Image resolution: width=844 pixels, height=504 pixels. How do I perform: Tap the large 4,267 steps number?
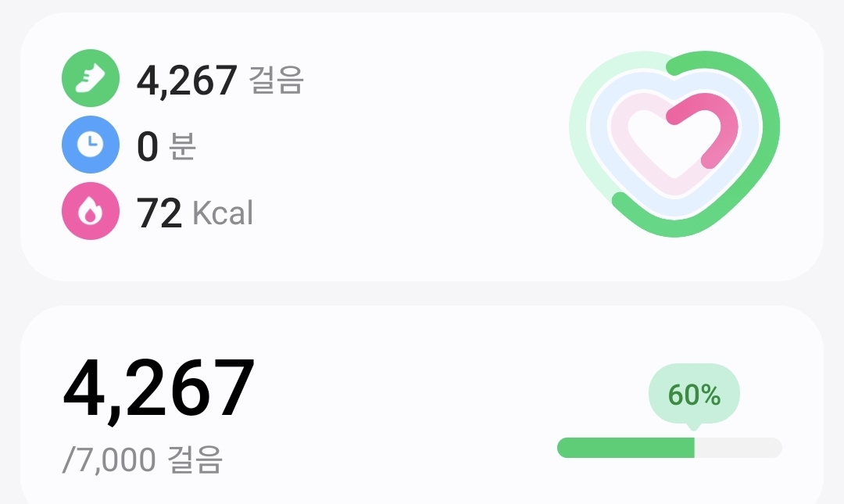159,388
